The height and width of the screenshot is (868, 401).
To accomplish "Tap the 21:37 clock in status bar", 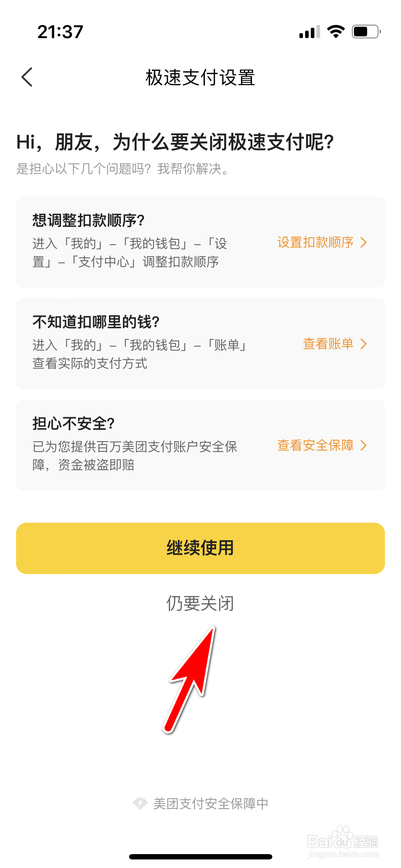I will pos(60,32).
